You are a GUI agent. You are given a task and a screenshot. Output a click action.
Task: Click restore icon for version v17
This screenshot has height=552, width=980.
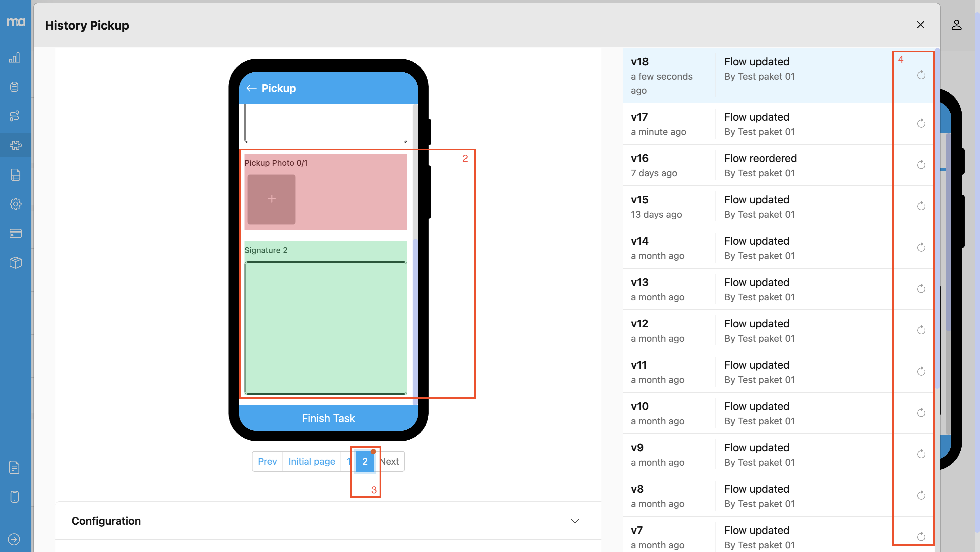point(921,124)
